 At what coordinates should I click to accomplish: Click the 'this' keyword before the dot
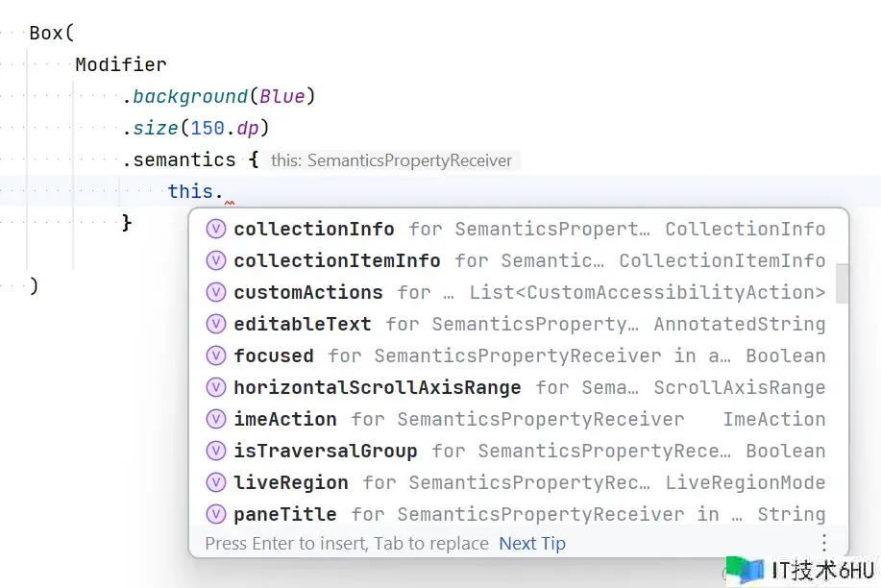[x=190, y=192]
